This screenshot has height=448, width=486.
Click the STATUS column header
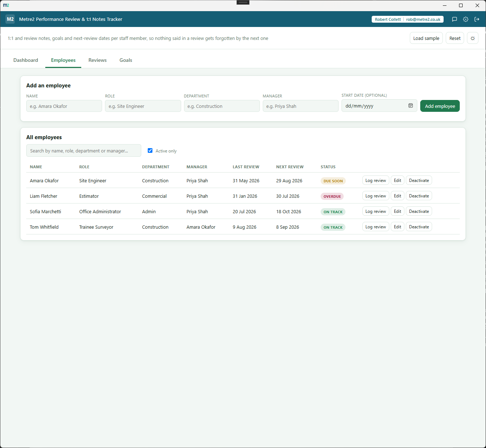coord(328,167)
